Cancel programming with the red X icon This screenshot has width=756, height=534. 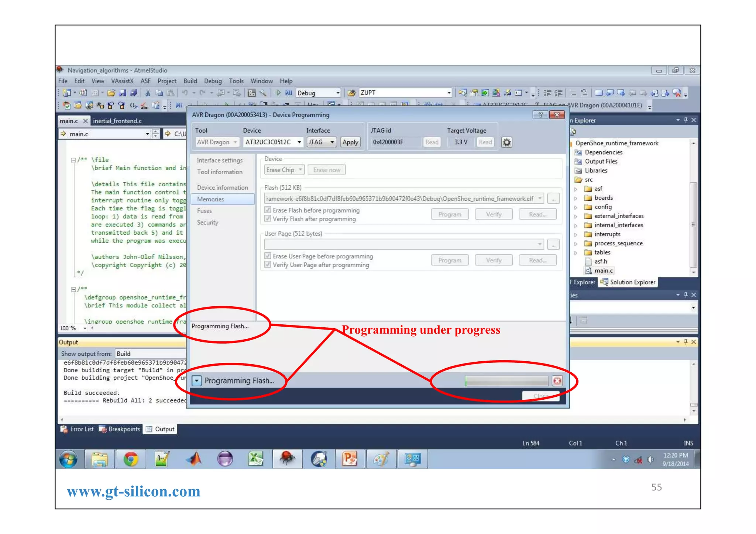(557, 380)
